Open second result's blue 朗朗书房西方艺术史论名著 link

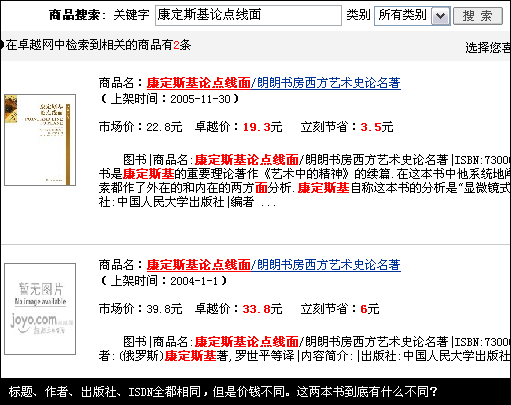[326, 265]
